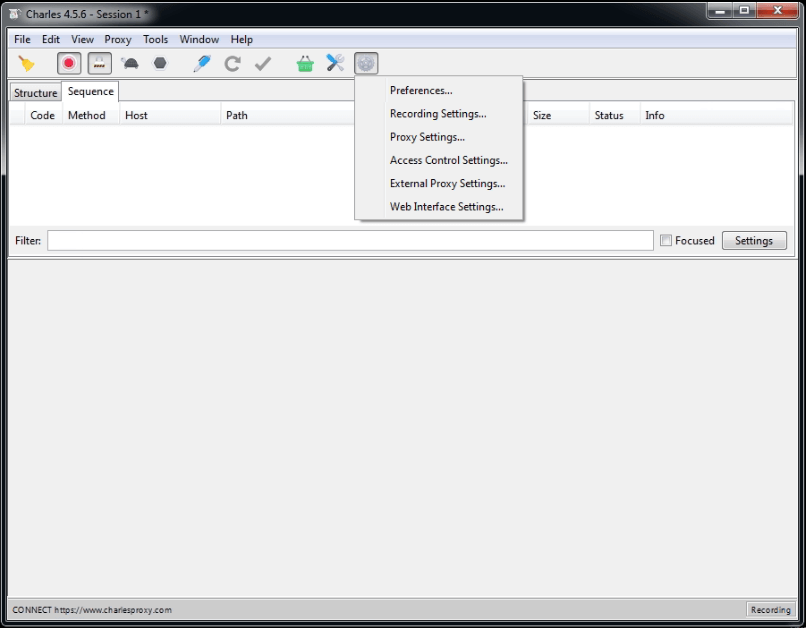This screenshot has width=806, height=628.
Task: Click the filter Settings button
Action: point(754,241)
